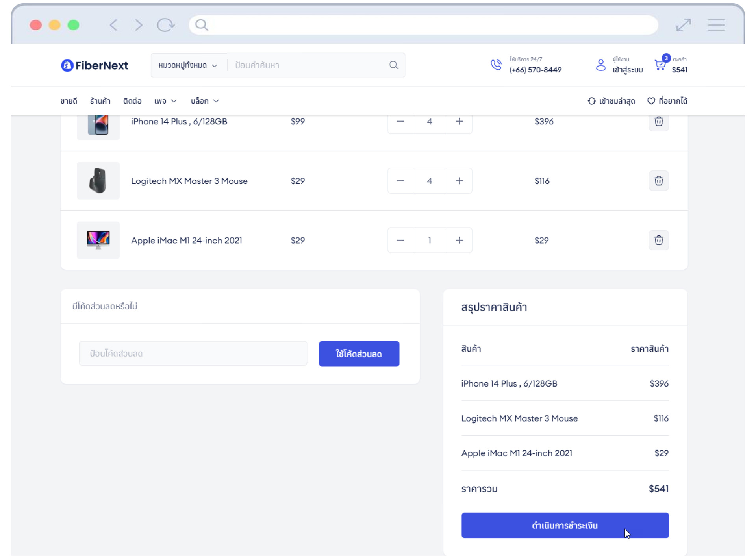Viewport: 756px width, 559px height.
Task: Increase Apple iMac quantity
Action: click(x=459, y=240)
